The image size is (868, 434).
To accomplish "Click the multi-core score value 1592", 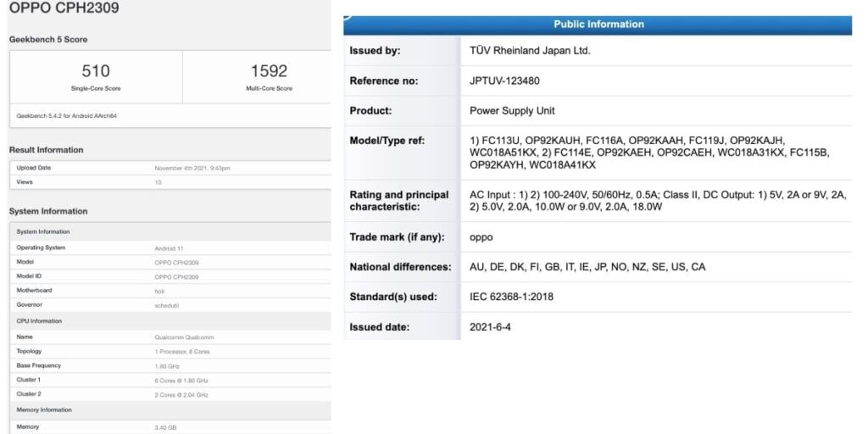I will click(269, 71).
